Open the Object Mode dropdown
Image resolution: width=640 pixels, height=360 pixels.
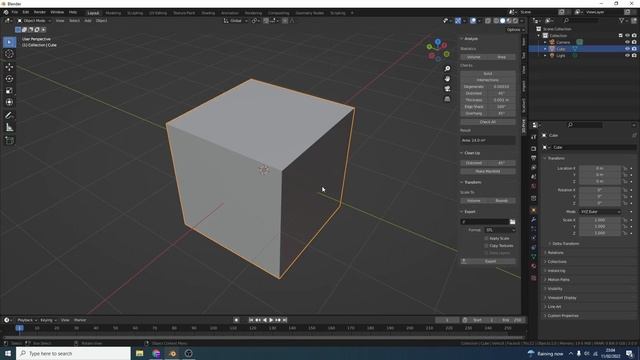pyautogui.click(x=34, y=20)
